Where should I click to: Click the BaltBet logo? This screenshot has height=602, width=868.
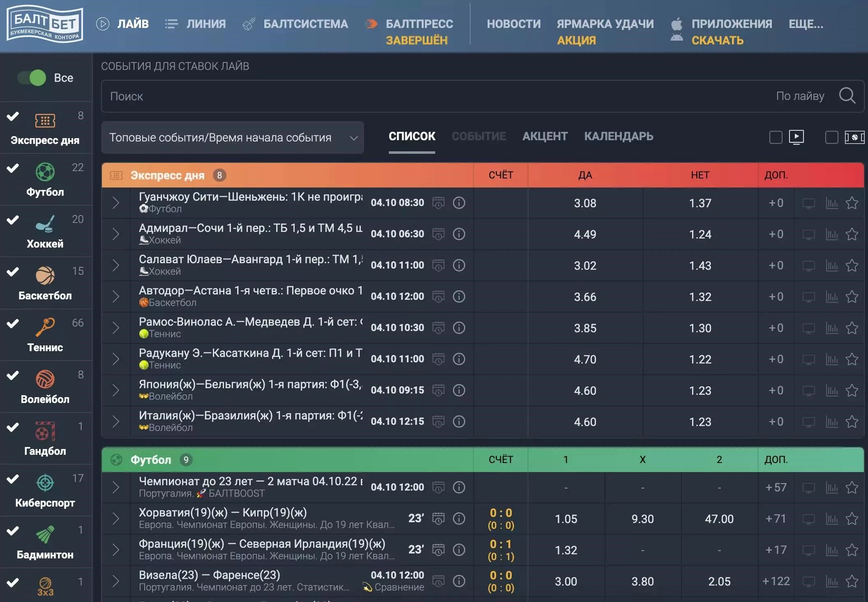point(45,24)
